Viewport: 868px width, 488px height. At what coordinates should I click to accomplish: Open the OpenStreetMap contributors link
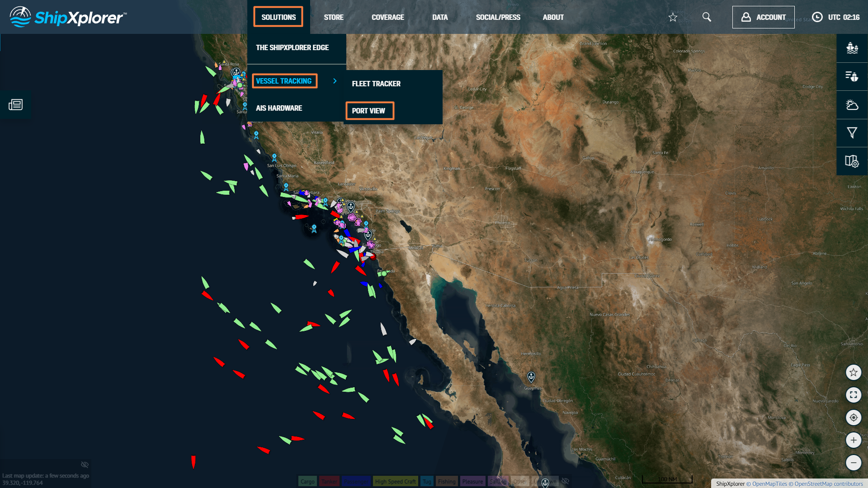point(829,484)
